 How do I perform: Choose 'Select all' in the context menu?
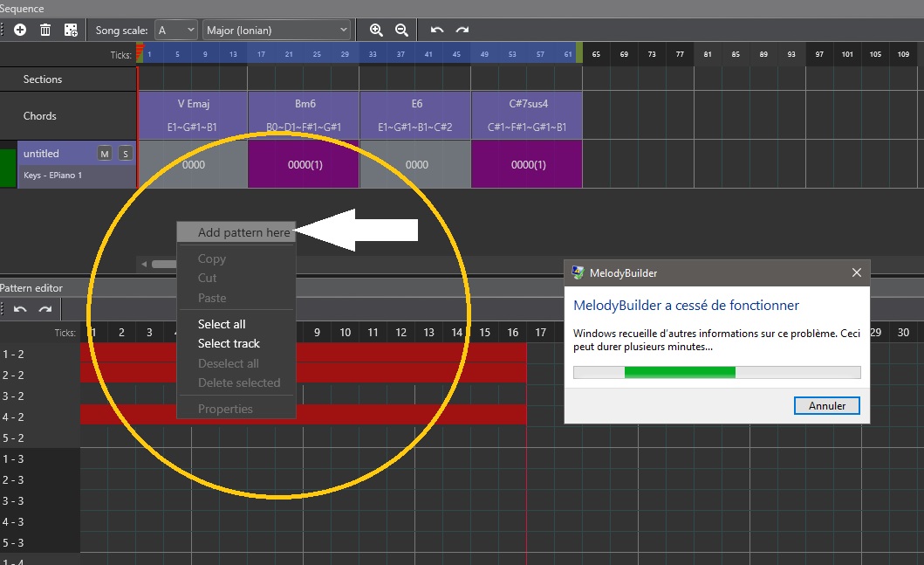(x=222, y=324)
